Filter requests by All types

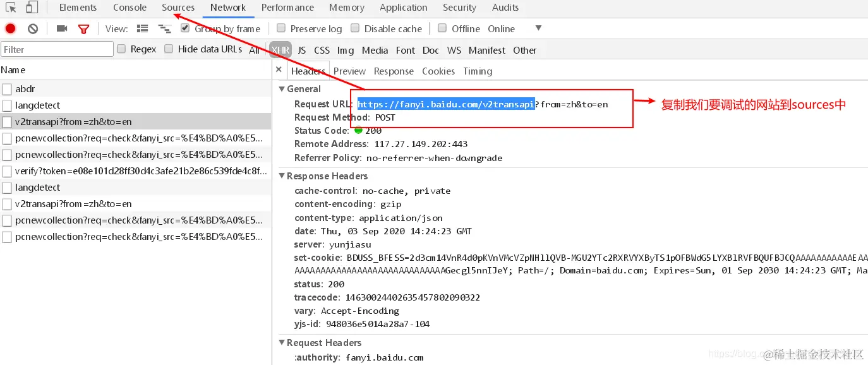[x=255, y=50]
